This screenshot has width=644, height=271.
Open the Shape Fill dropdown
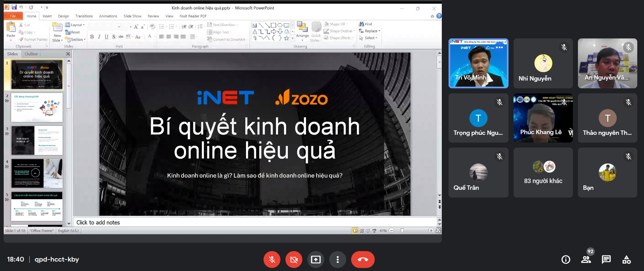[336, 24]
